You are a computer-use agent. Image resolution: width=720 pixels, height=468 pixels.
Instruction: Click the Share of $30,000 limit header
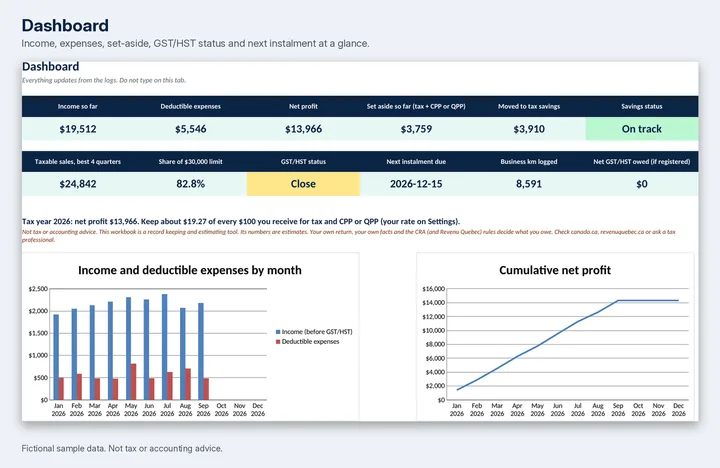pos(191,162)
